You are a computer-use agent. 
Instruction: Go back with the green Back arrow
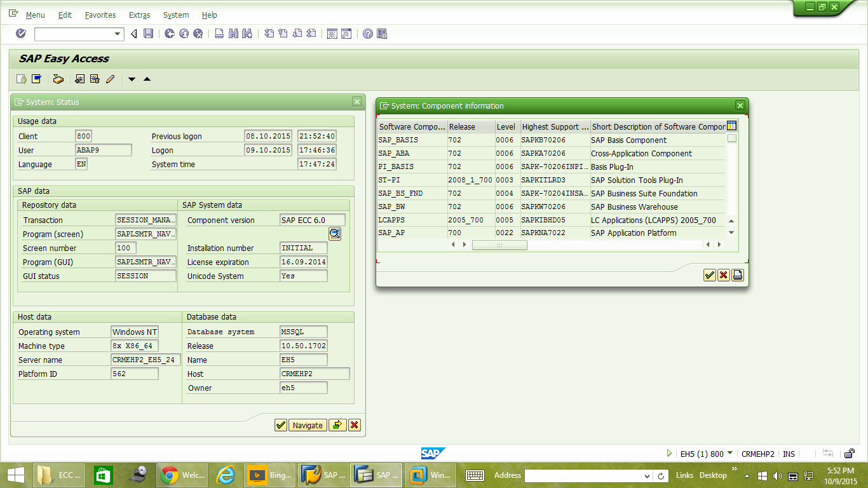pyautogui.click(x=170, y=34)
